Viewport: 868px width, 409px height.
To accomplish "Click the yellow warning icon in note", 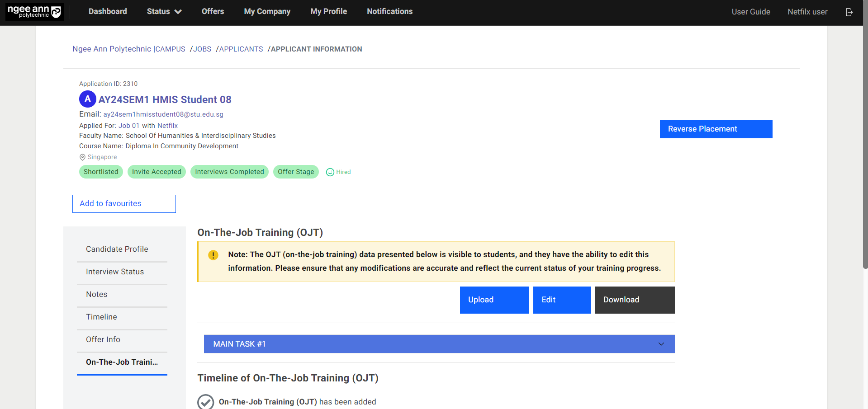I will 213,255.
